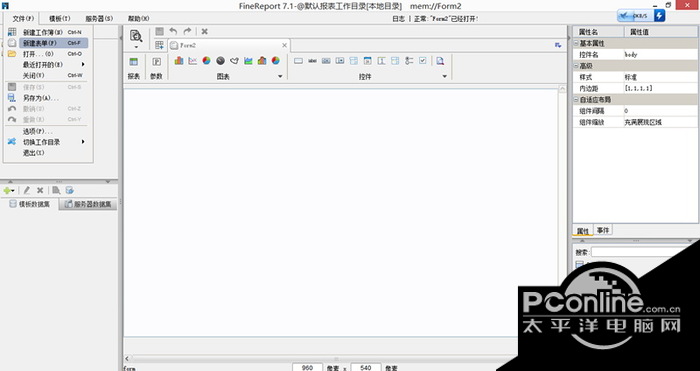This screenshot has width=700, height=371.
Task: Choose the first pie chart icon
Action: pyautogui.click(x=206, y=61)
